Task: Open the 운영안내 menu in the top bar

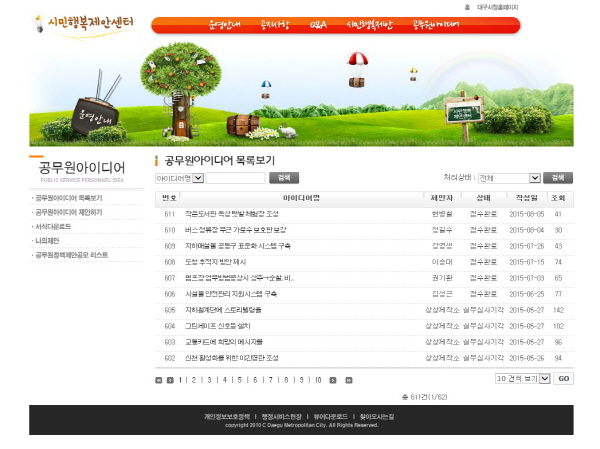Action: point(225,25)
